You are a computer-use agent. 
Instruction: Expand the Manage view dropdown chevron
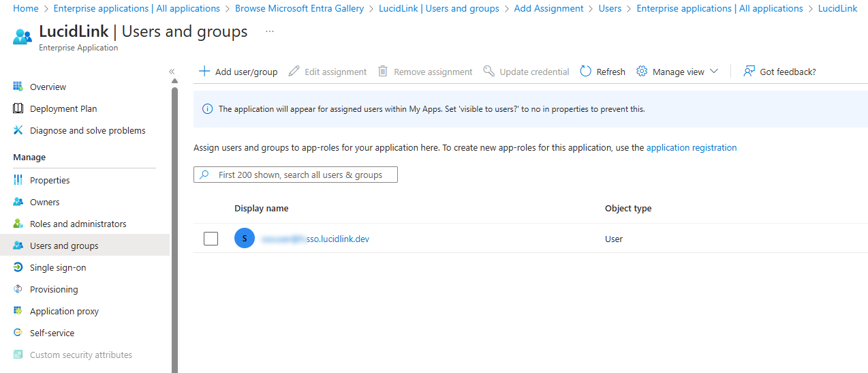click(714, 71)
